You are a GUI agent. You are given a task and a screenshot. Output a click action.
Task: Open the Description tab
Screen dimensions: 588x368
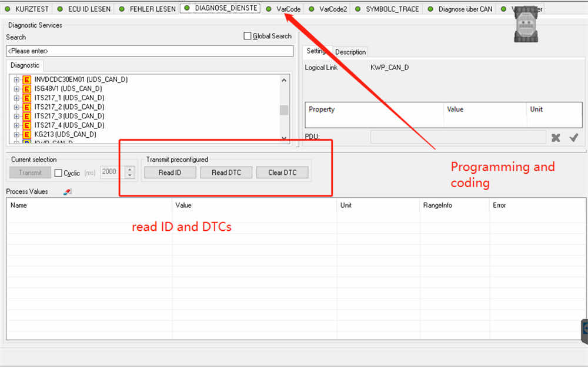pos(350,52)
